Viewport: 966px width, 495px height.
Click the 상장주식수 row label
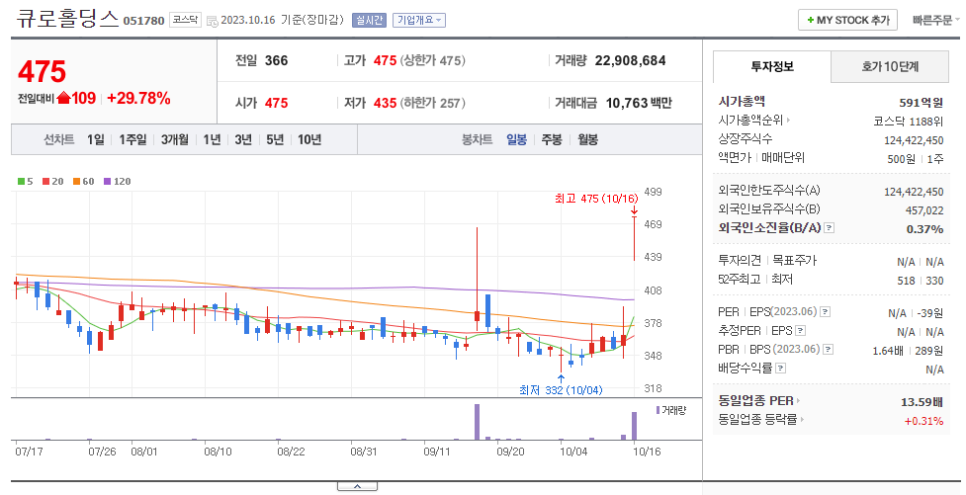click(745, 139)
